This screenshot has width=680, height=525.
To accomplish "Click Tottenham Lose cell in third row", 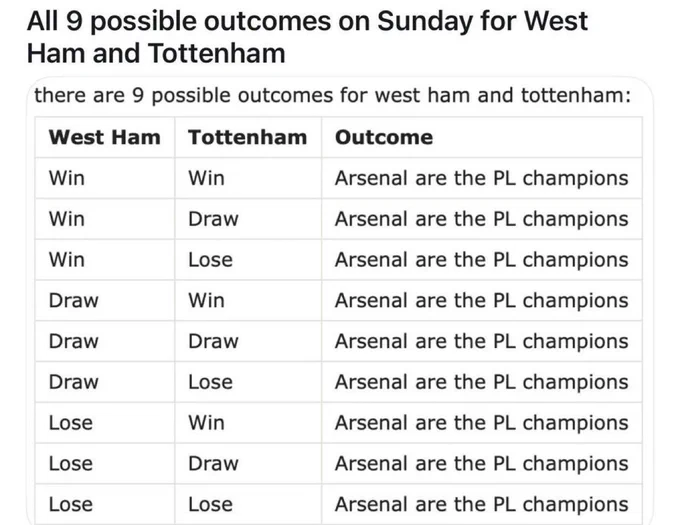I will tap(210, 260).
